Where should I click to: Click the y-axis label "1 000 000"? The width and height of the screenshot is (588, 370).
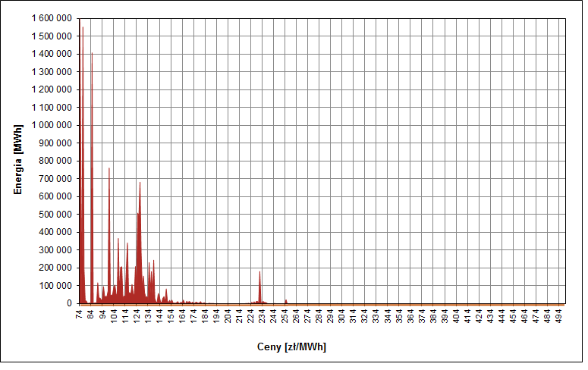[52, 125]
